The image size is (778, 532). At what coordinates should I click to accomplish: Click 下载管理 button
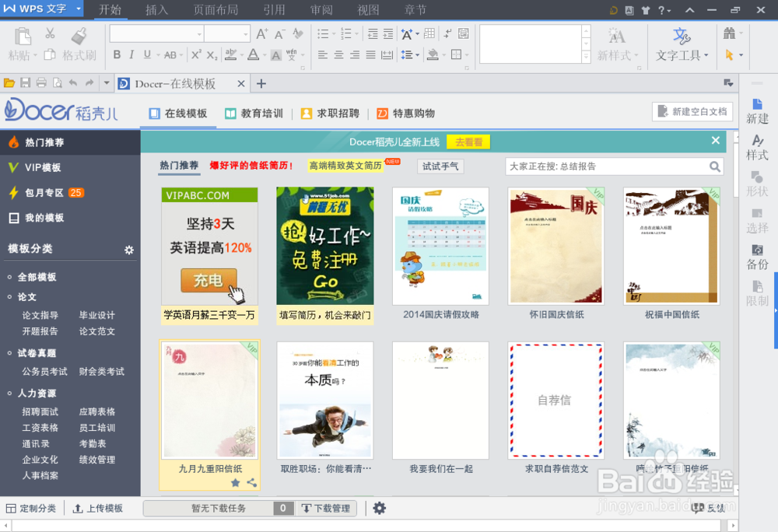(x=327, y=508)
